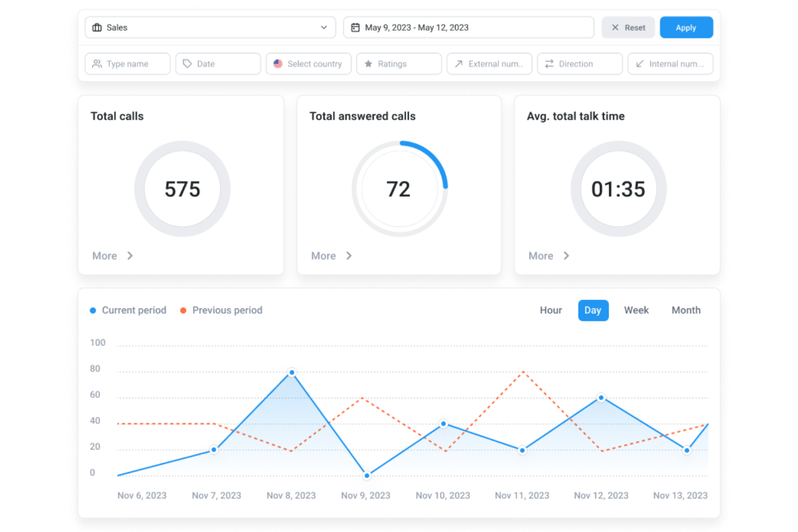The width and height of the screenshot is (798, 532).
Task: Expand More under Total calls
Action: tap(112, 255)
